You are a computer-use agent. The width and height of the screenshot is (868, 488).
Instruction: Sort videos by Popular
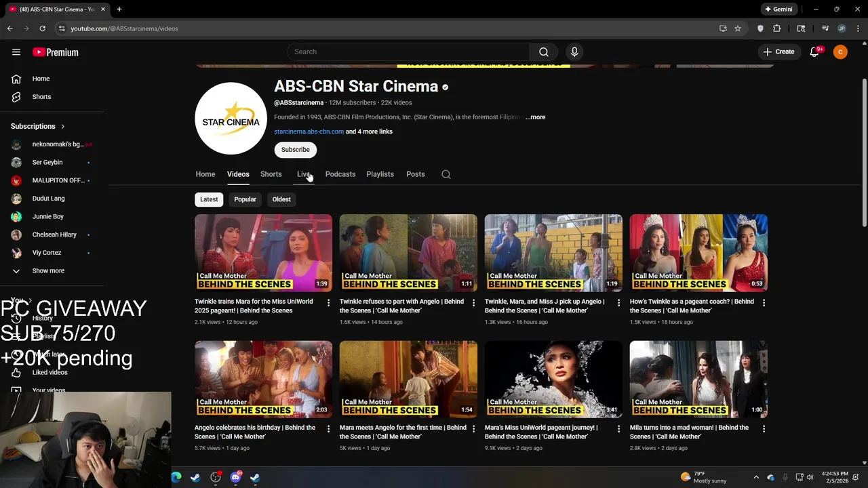point(245,199)
